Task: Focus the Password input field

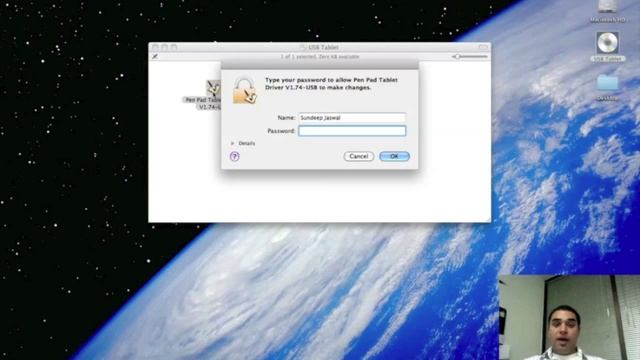Action: click(x=352, y=131)
